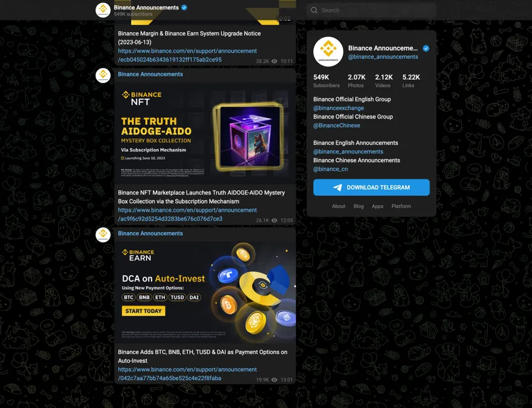Click the search magnifier icon
This screenshot has width=532, height=408.
(x=314, y=10)
